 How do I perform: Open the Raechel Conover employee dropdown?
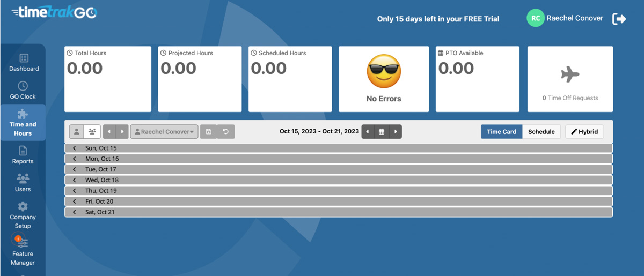(x=164, y=131)
